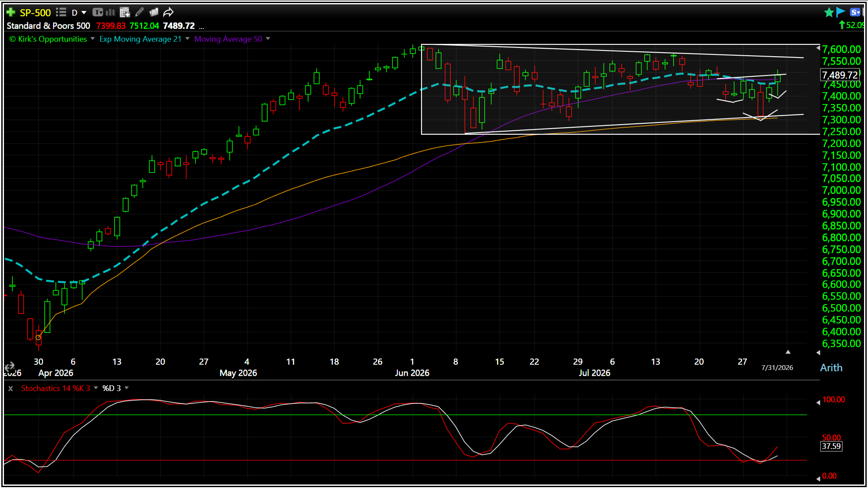Click the blue S sort dropdown

pos(855,12)
